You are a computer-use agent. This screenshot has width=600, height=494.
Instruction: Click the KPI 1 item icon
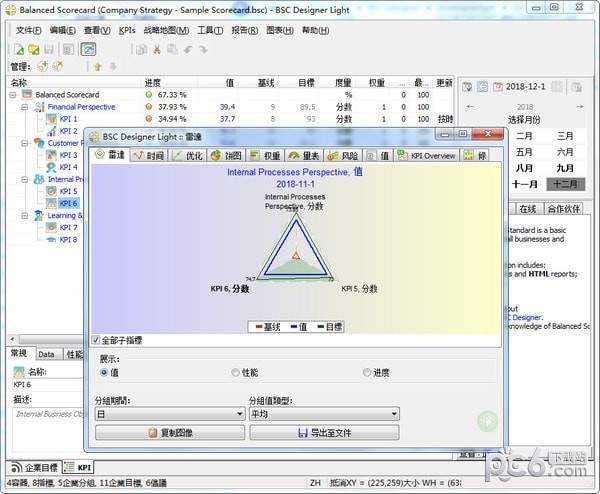coord(52,119)
